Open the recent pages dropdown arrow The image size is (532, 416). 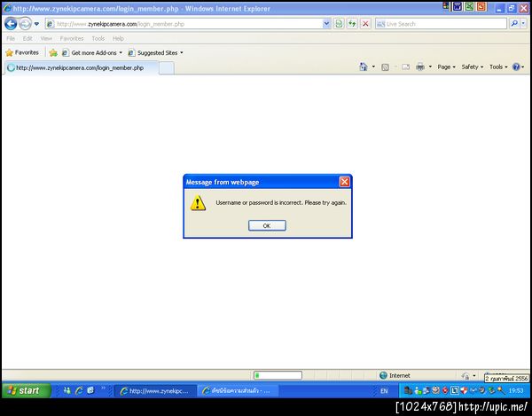tap(36, 24)
